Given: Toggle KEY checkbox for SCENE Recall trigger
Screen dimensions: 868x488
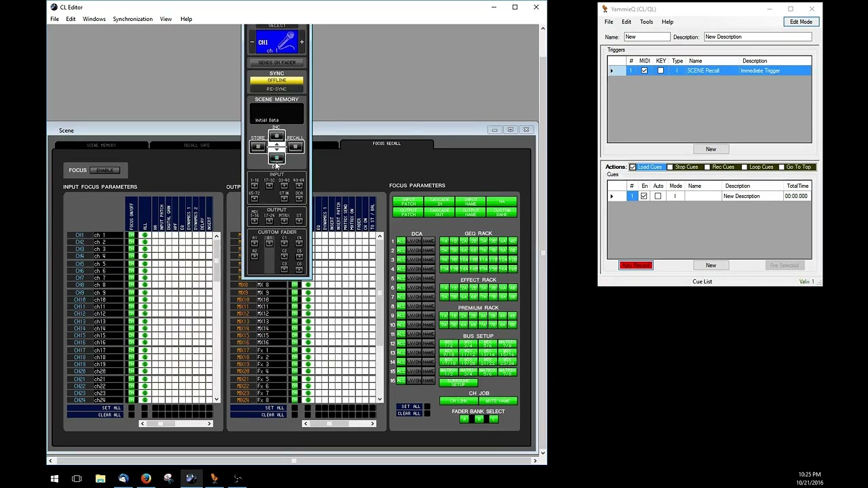Looking at the screenshot, I should [x=660, y=70].
